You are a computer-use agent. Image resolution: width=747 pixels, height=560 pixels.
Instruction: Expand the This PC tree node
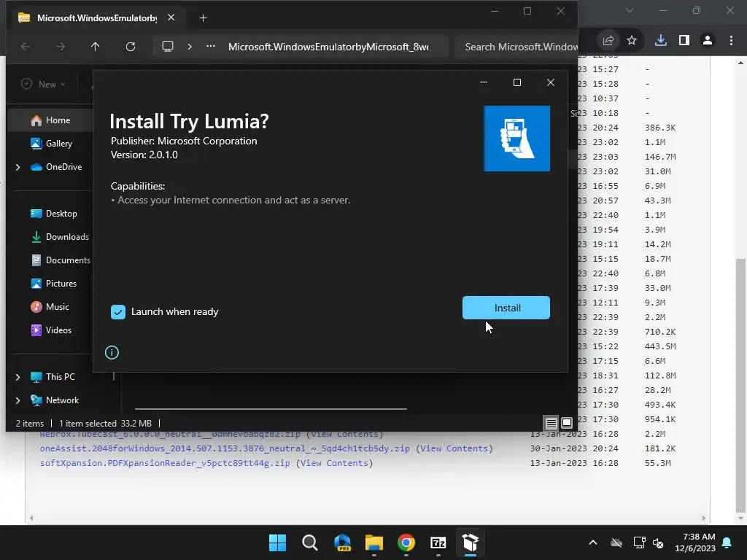pos(18,377)
